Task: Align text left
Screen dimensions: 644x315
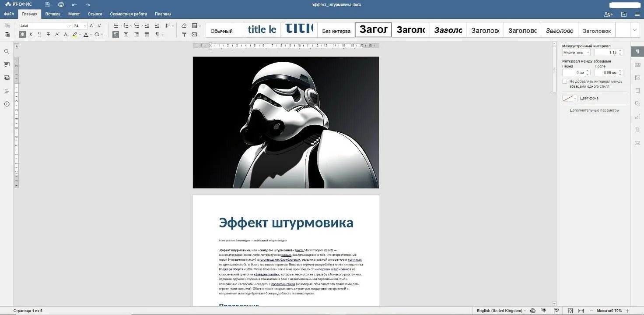Action: point(115,34)
